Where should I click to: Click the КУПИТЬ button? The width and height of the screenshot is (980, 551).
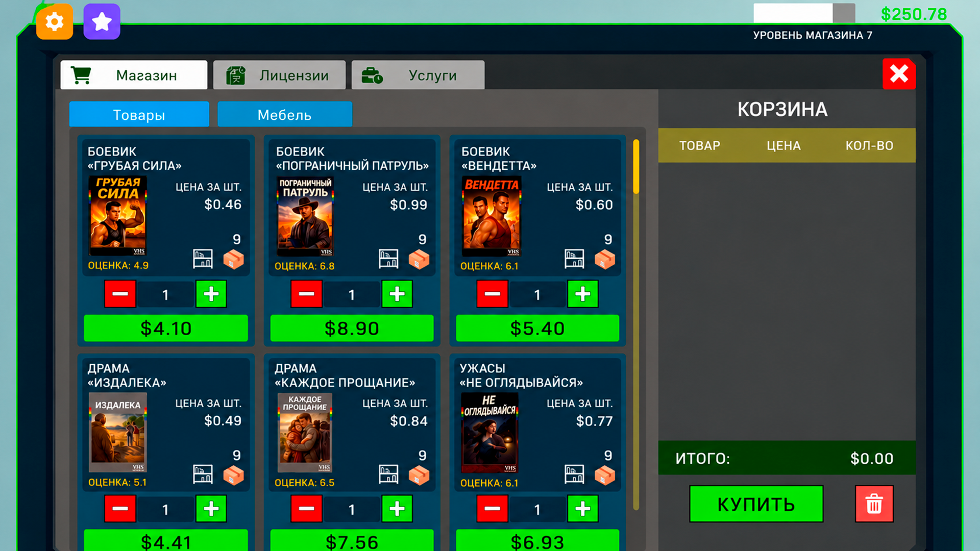tap(756, 504)
